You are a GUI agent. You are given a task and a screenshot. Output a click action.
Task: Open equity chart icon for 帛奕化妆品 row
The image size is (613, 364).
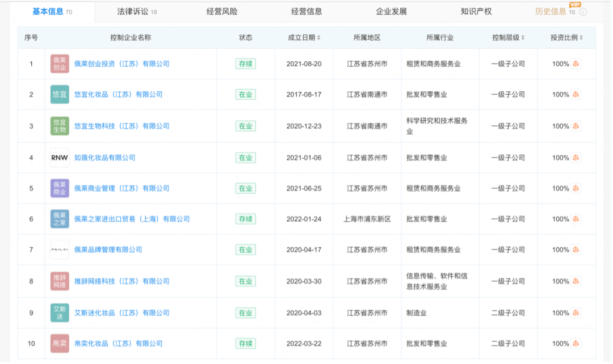(576, 344)
